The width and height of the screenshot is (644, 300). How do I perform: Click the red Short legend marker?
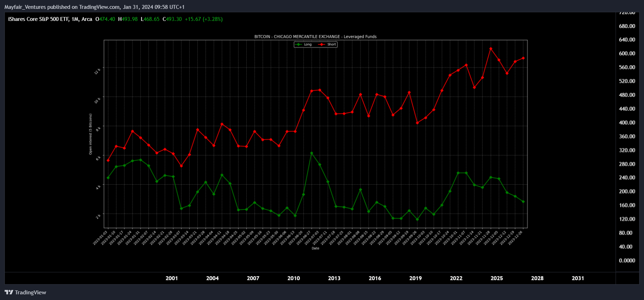(x=322, y=44)
